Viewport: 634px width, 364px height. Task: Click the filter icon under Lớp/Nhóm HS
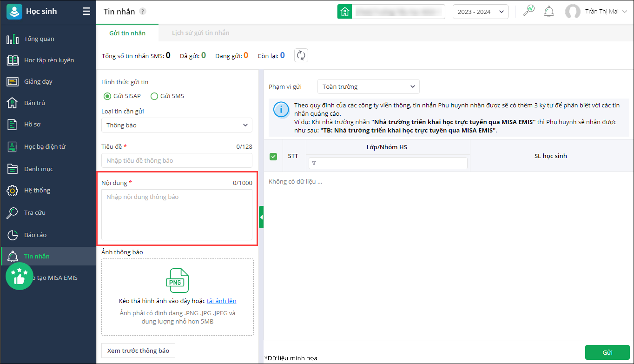pos(314,163)
